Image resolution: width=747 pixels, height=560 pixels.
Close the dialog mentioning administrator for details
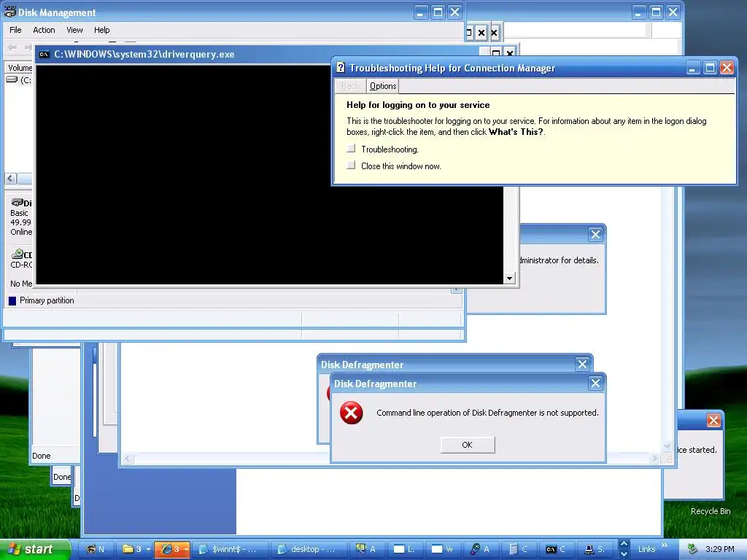(595, 234)
